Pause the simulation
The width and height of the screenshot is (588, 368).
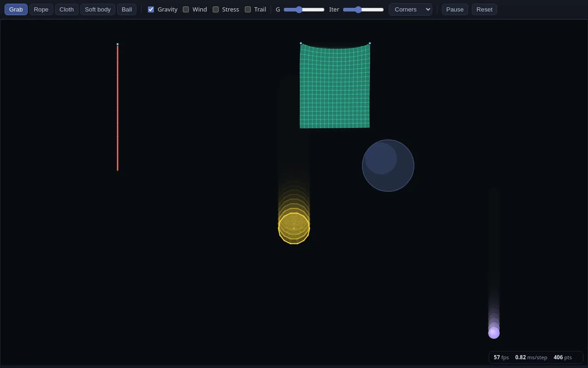pos(455,9)
